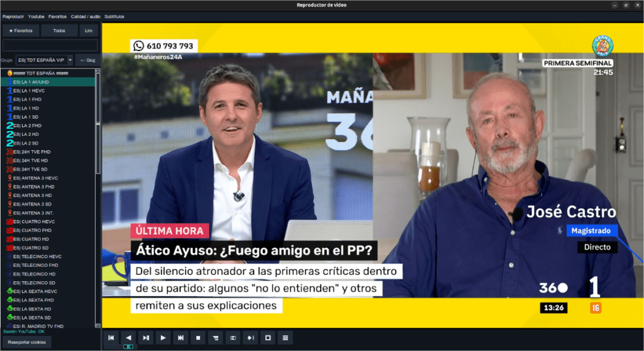Adjust the small teal slider below playback buttons
Image resolution: width=644 pixels, height=351 pixels.
[128, 347]
